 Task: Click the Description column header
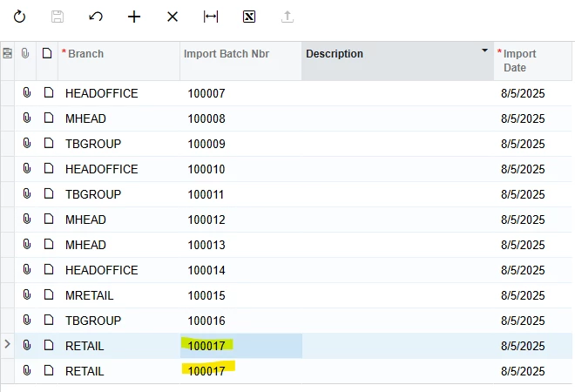pyautogui.click(x=397, y=61)
